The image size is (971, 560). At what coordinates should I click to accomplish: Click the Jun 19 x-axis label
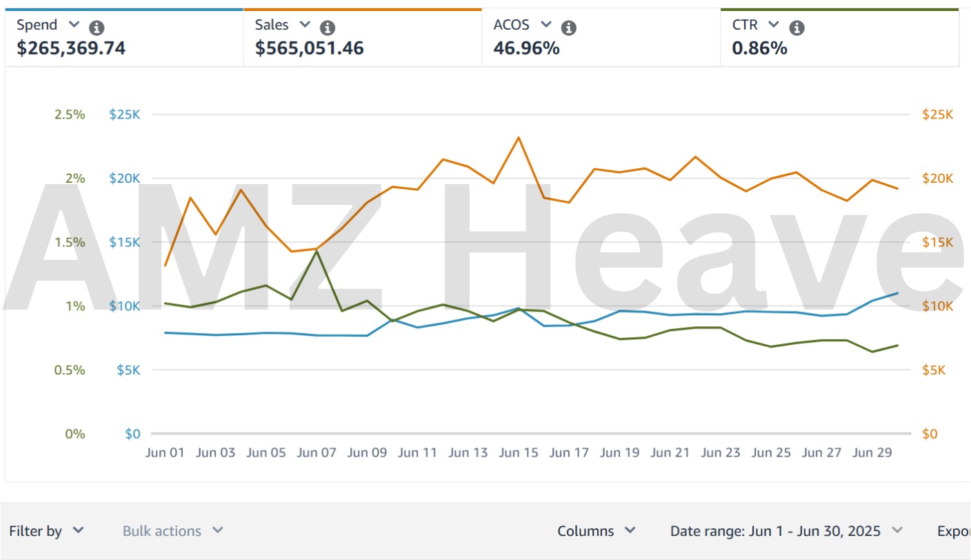point(619,453)
